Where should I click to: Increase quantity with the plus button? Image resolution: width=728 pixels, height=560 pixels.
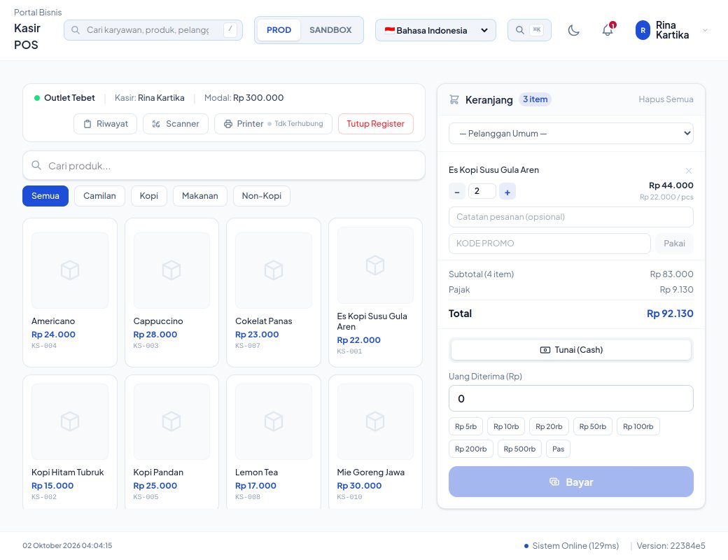507,191
